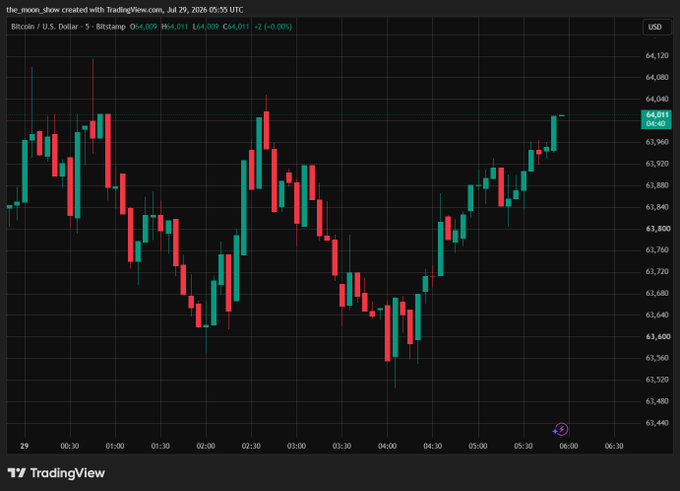Click the 01:30 time axis label
This screenshot has height=491, width=680.
click(x=160, y=446)
